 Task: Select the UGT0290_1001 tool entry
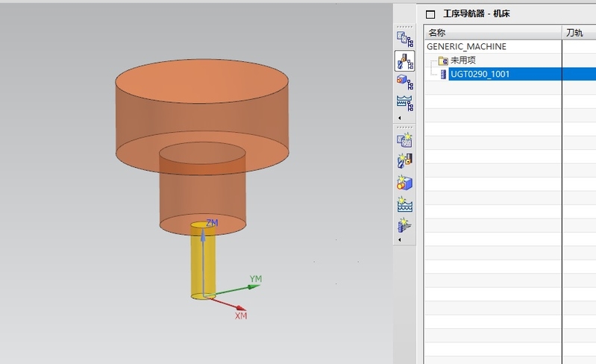click(480, 74)
